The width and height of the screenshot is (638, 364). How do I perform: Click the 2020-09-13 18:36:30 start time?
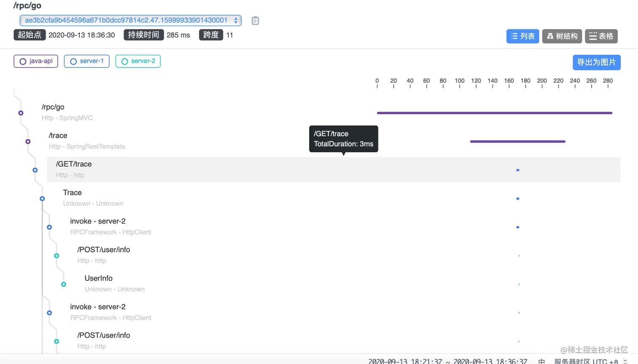tap(82, 35)
